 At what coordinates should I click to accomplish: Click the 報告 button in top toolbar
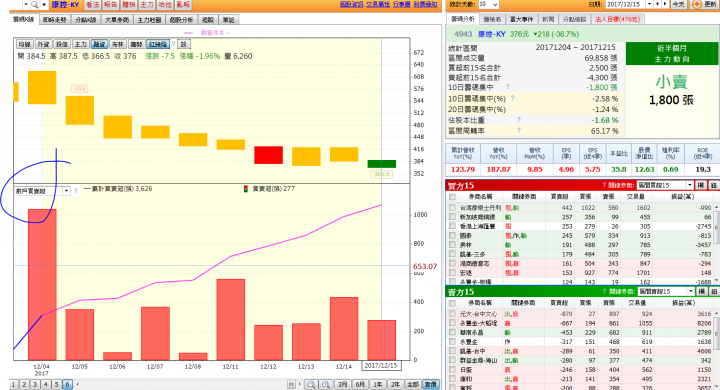[x=111, y=5]
